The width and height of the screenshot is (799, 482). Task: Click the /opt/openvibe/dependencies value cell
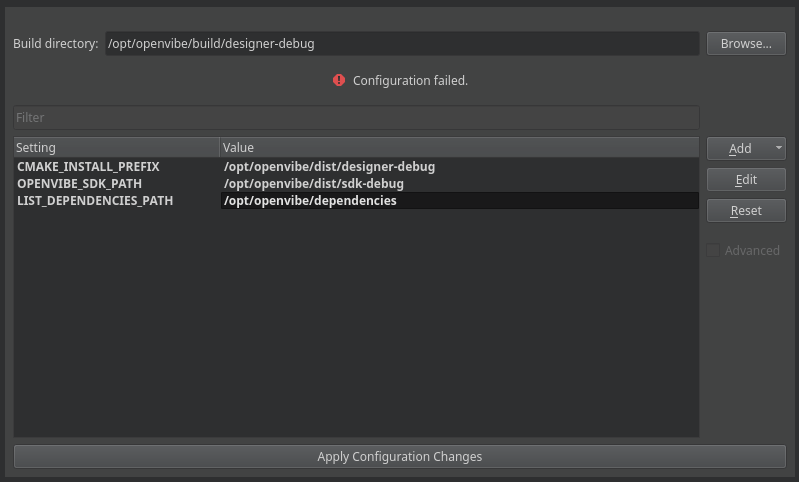pyautogui.click(x=310, y=201)
